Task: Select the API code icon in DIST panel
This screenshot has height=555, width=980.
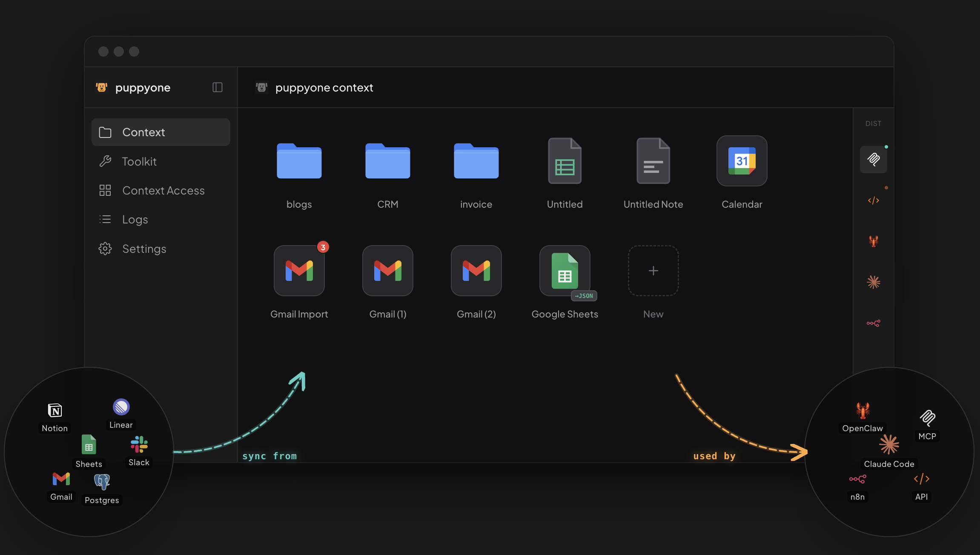Action: [x=873, y=200]
